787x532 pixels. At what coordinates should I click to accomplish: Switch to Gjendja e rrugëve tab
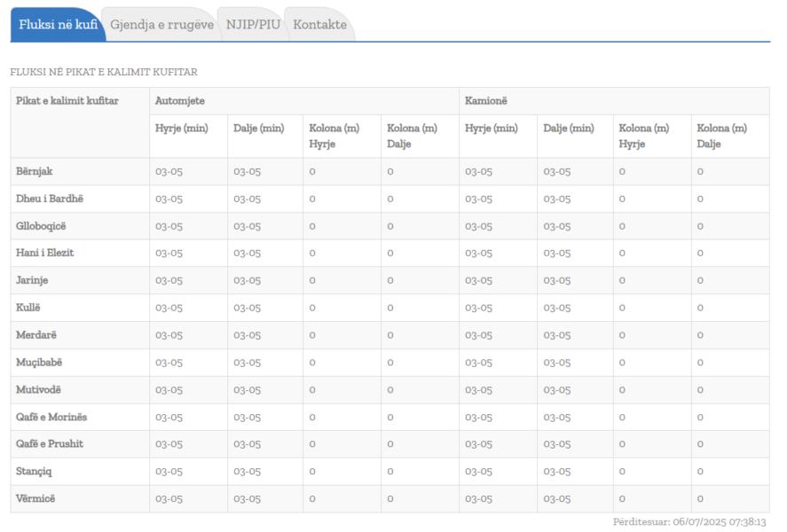tap(161, 25)
